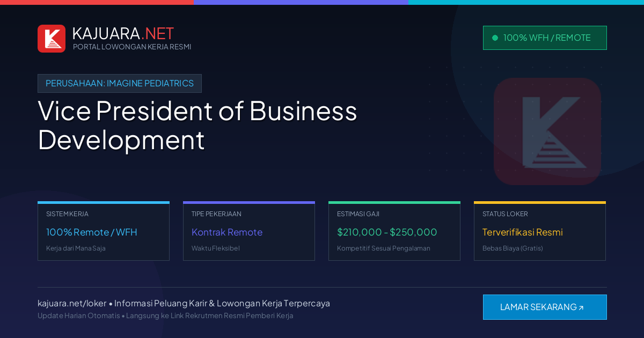Click the Kontrak Remote value

(x=227, y=232)
